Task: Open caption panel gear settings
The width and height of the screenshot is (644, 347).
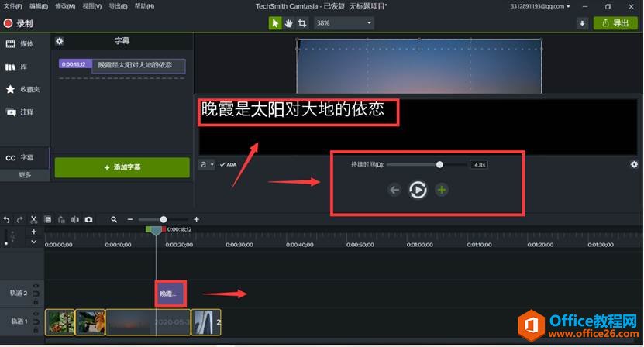Action: click(60, 41)
